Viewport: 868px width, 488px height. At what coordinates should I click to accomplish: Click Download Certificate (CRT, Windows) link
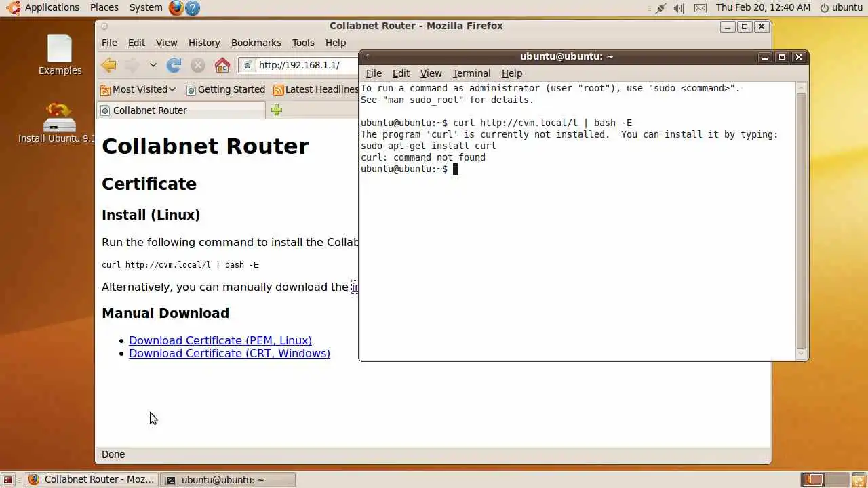coord(229,353)
